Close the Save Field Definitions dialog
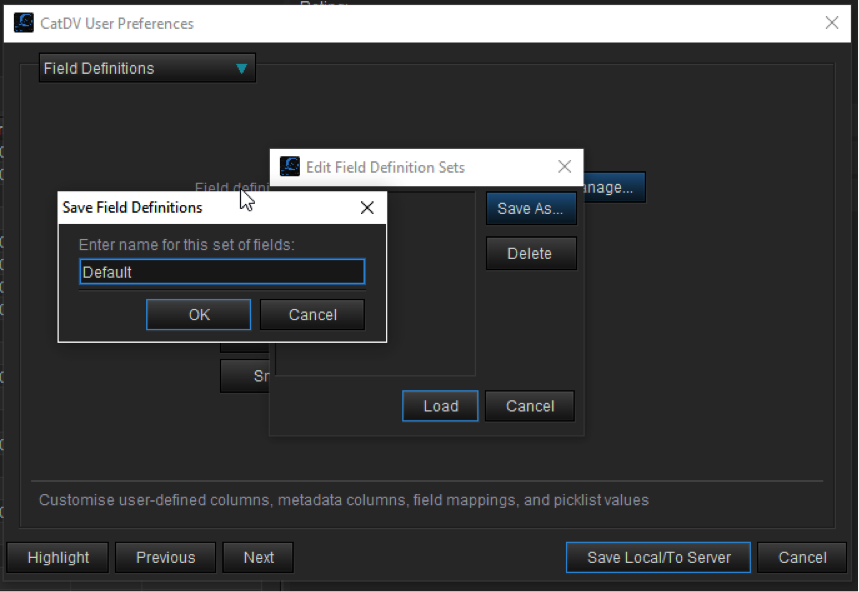Screen dimensions: 859x592 tap(367, 207)
